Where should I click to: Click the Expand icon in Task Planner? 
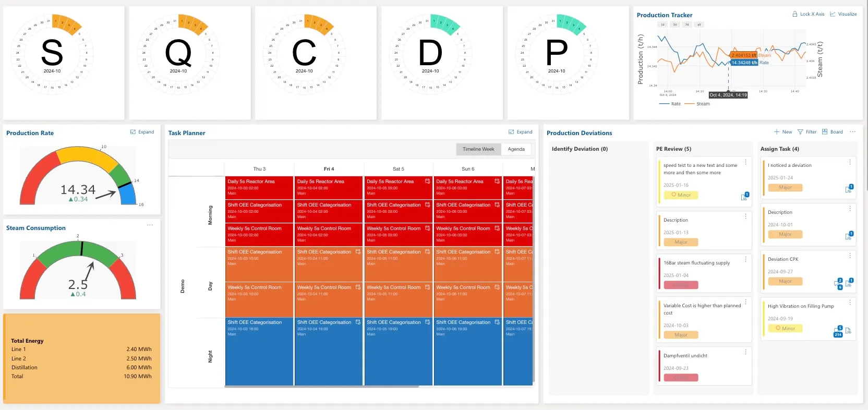click(x=511, y=132)
